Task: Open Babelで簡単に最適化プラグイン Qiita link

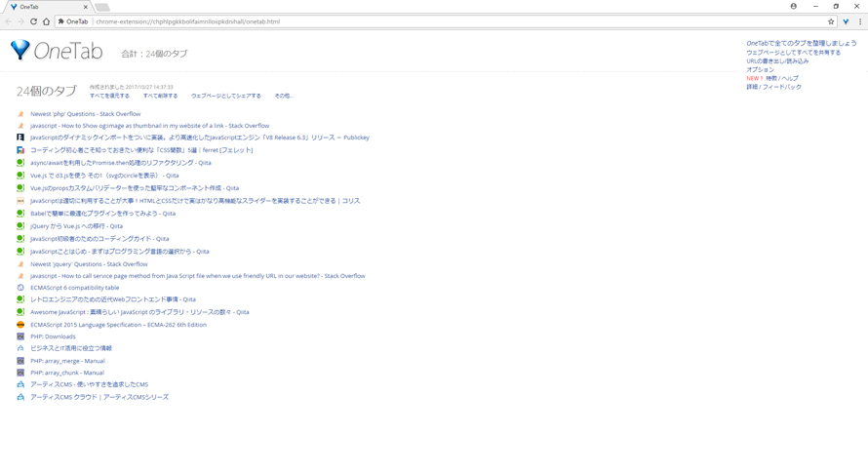Action: tap(103, 214)
